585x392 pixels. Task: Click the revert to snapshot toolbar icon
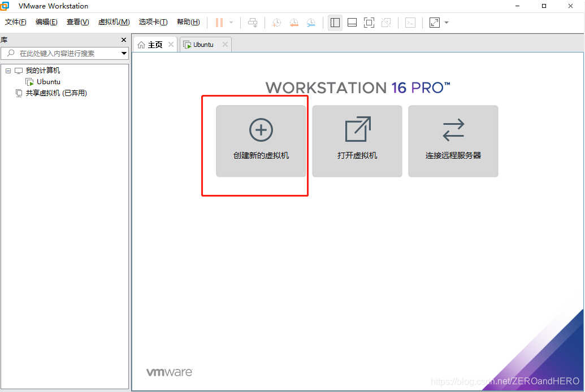294,23
